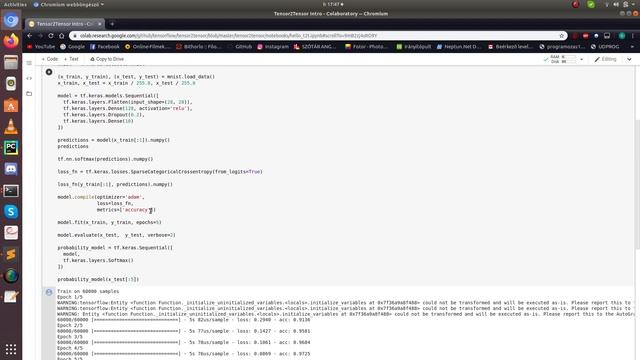Open Sublime Text from the dock
Screen dimensions: 640x360
point(11,254)
